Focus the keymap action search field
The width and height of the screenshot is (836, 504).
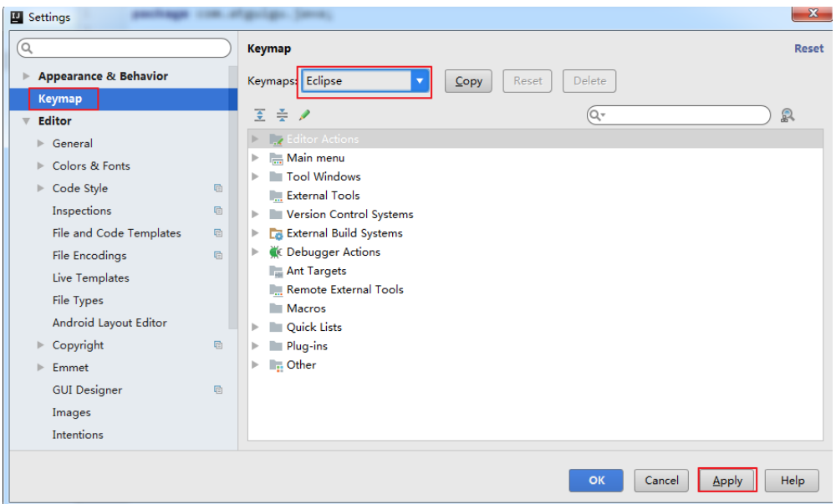pos(679,115)
